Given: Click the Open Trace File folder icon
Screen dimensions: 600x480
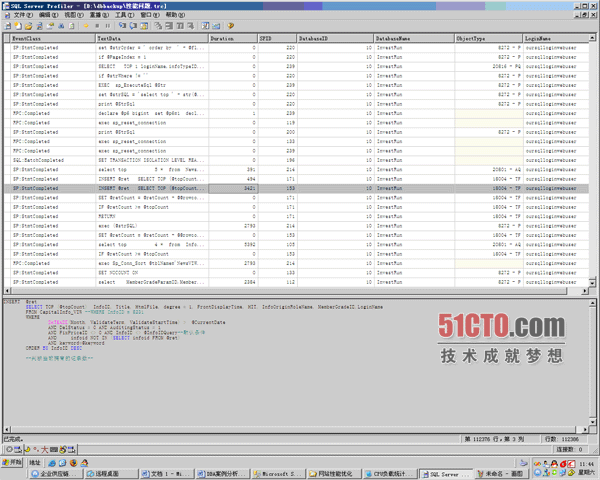Looking at the screenshot, I should pos(29,26).
